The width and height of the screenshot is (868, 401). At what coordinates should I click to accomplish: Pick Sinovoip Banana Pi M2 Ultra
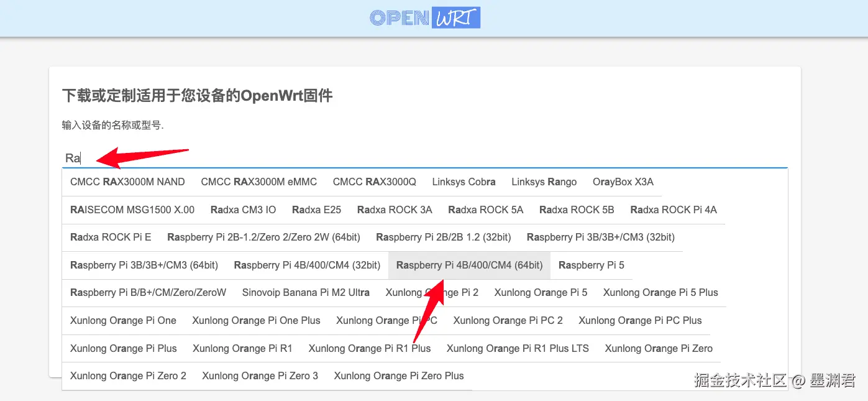point(306,292)
